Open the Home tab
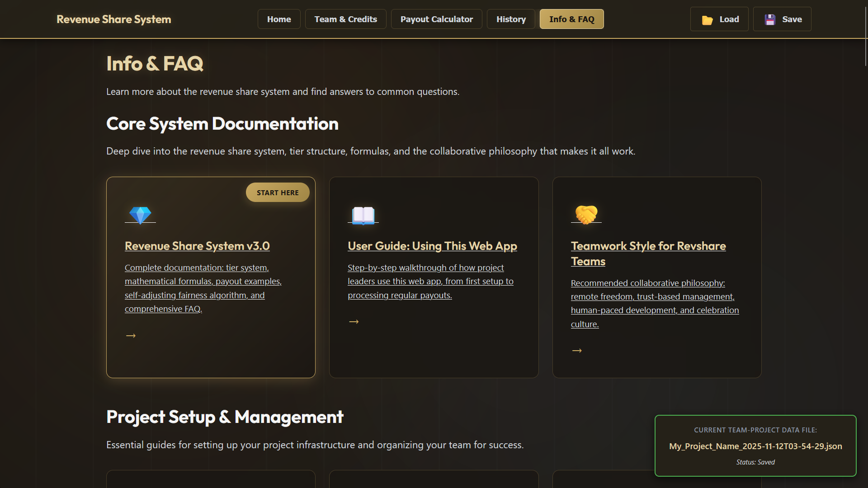The height and width of the screenshot is (488, 868). pos(279,19)
